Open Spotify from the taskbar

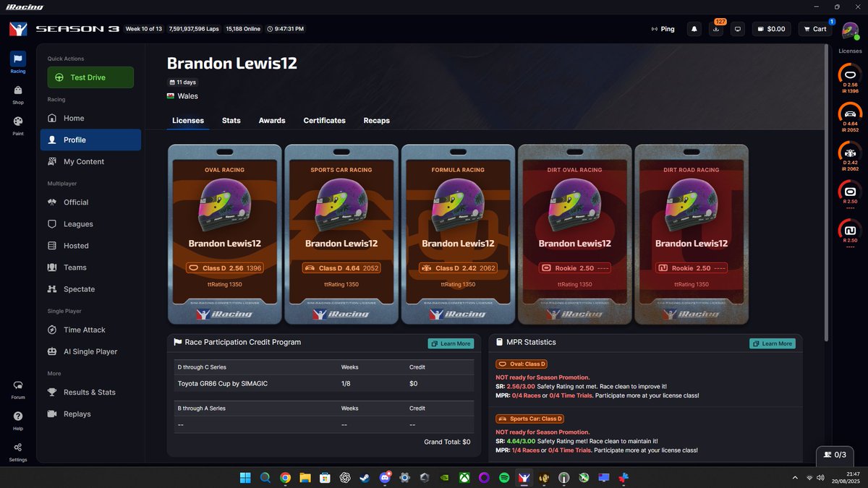coord(504,477)
